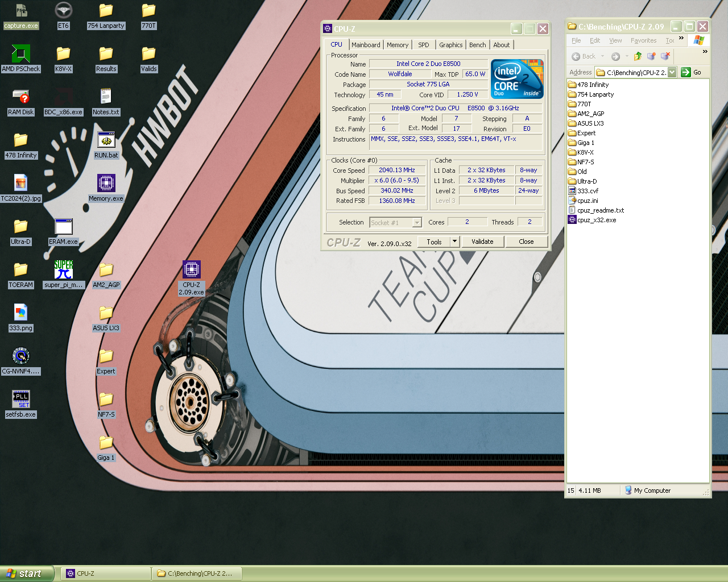Open the About tab in CPU-Z
The image size is (728, 582).
coord(502,45)
